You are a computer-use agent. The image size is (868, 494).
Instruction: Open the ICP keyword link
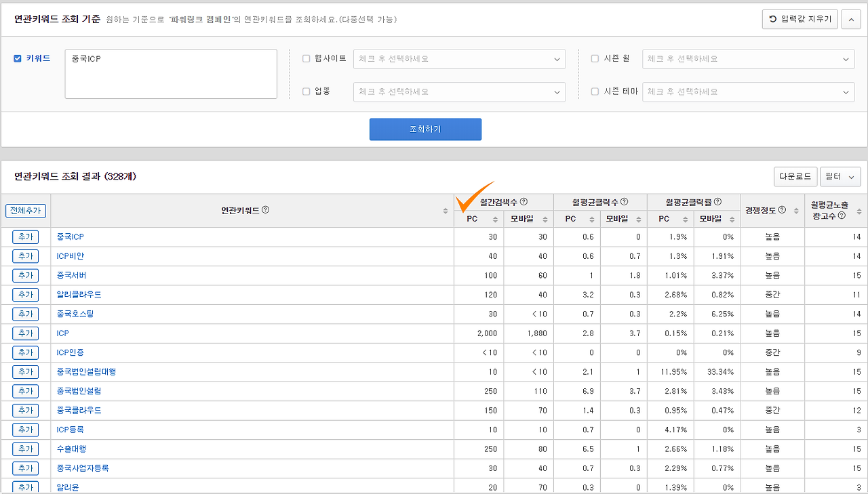pos(63,333)
